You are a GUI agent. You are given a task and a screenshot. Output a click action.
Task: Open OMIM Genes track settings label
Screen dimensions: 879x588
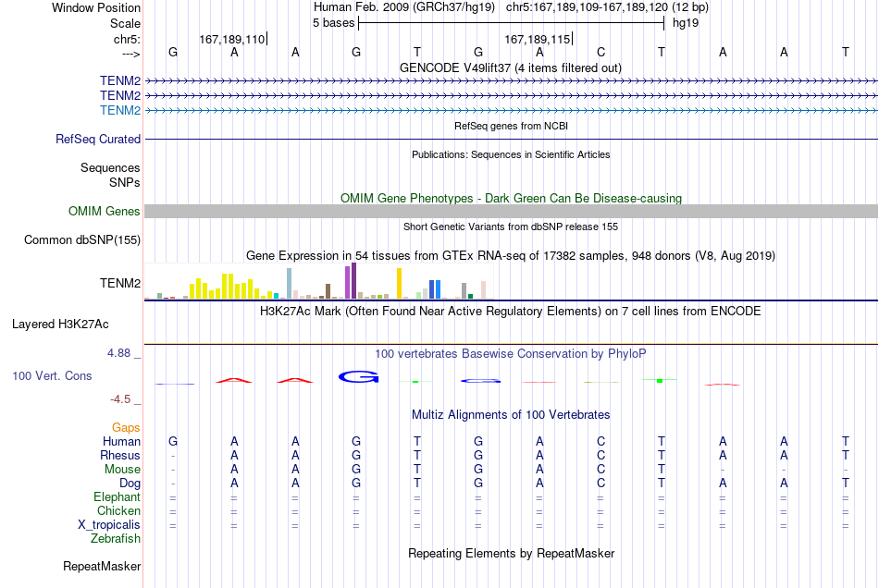click(105, 211)
